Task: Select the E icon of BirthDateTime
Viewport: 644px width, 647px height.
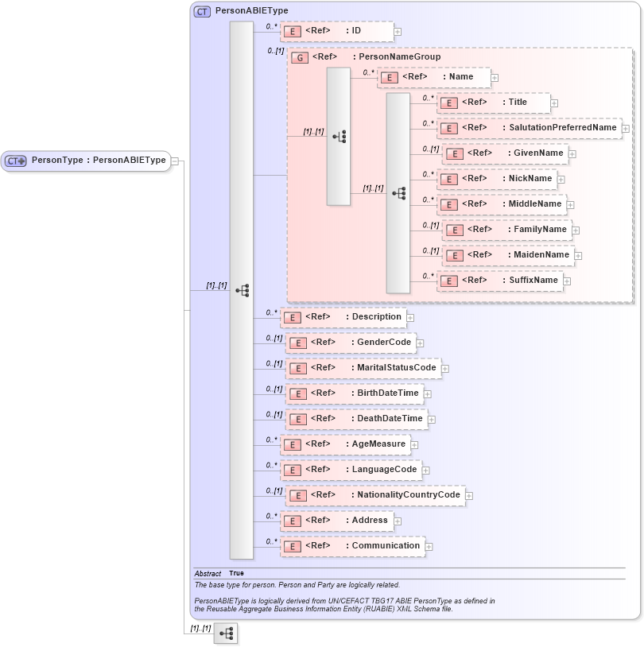Action: pos(298,393)
